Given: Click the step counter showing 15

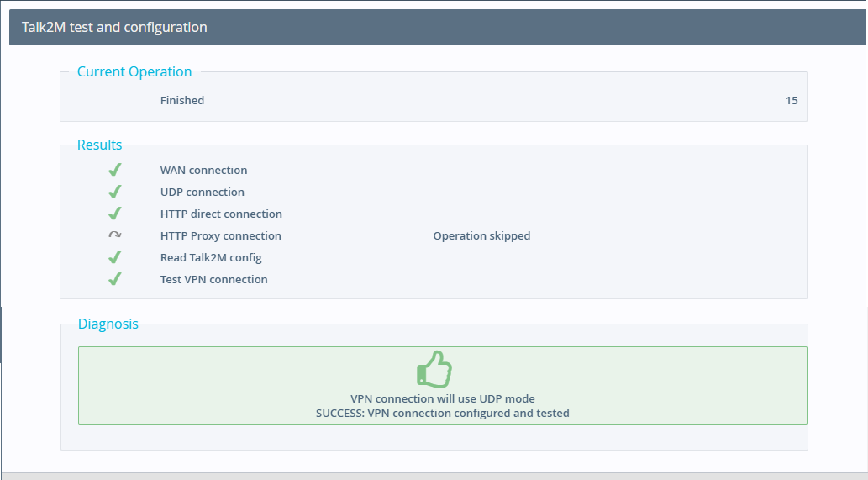Looking at the screenshot, I should [792, 100].
